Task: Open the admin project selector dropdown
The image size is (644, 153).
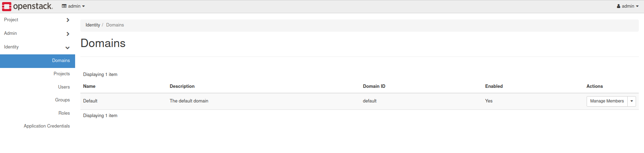Action: (x=73, y=6)
